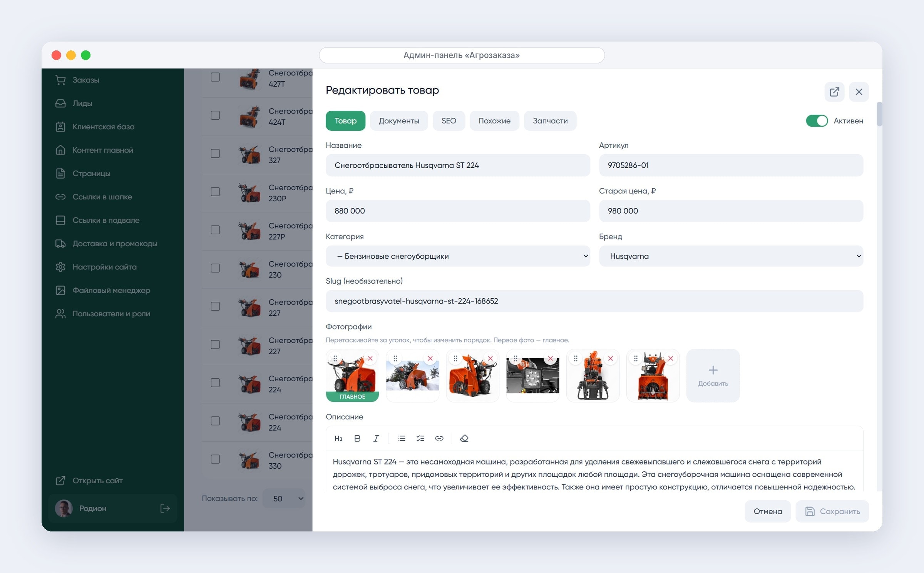Image resolution: width=924 pixels, height=573 pixels.
Task: Click Родион user avatar
Action: coord(64,508)
